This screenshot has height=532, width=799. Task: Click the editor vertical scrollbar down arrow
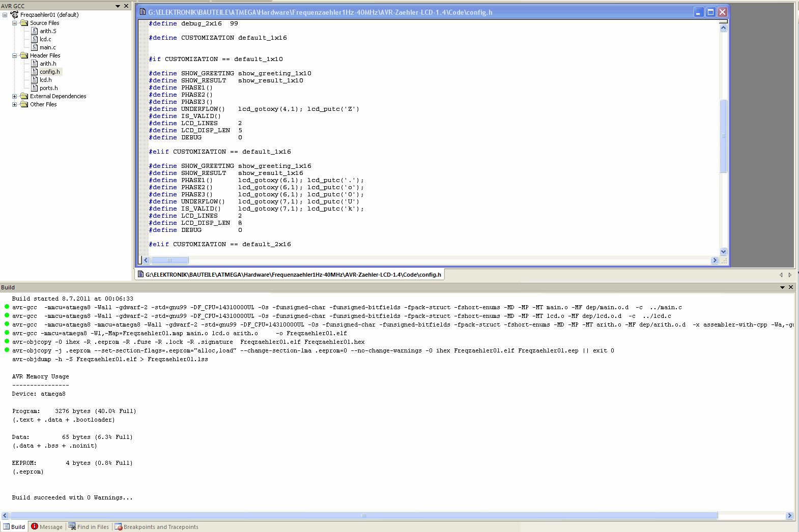724,251
